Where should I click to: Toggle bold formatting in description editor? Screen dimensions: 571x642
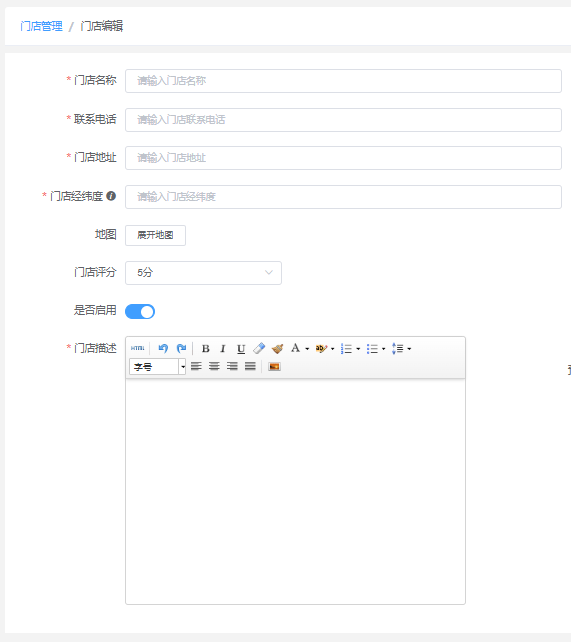(x=205, y=348)
